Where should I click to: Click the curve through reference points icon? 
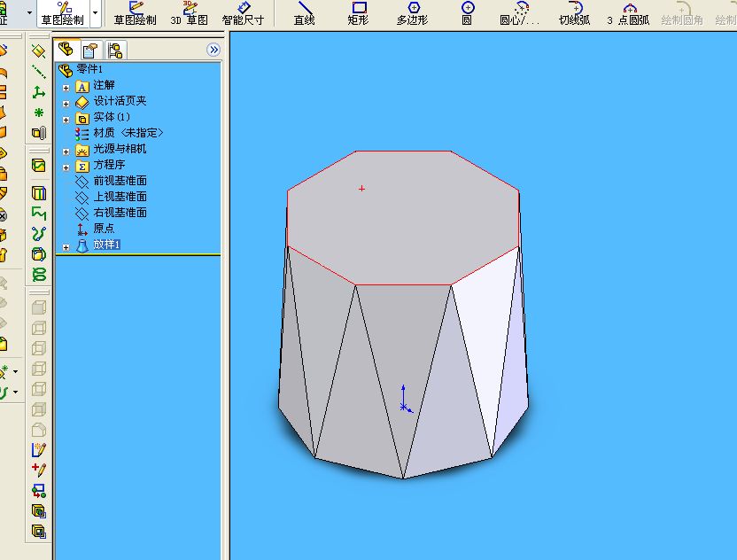click(39, 254)
